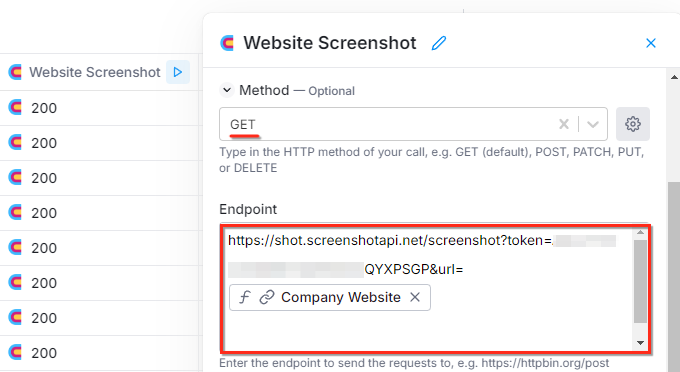This screenshot has width=680, height=372.
Task: Edit panel title with pencil icon
Action: click(439, 43)
